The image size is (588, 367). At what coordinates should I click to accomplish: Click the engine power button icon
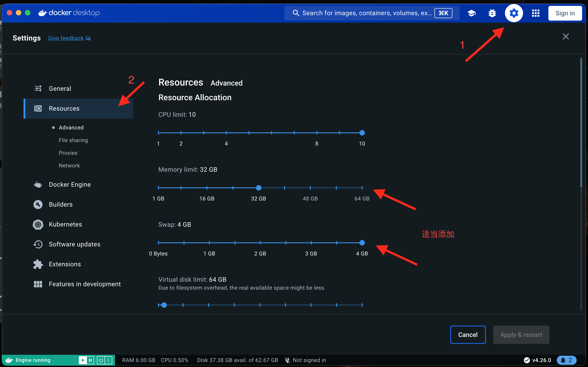tap(101, 360)
